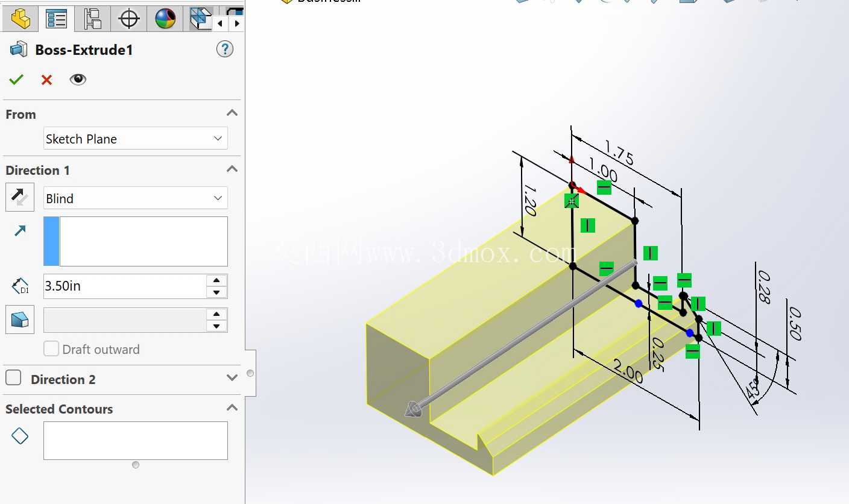Select the 0.25 dimension
849x504 pixels.
(658, 353)
